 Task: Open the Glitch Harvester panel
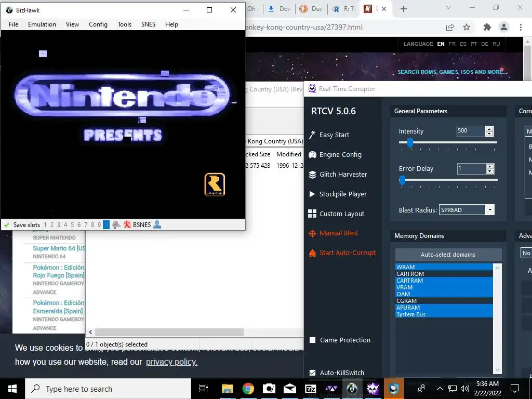tap(338, 175)
